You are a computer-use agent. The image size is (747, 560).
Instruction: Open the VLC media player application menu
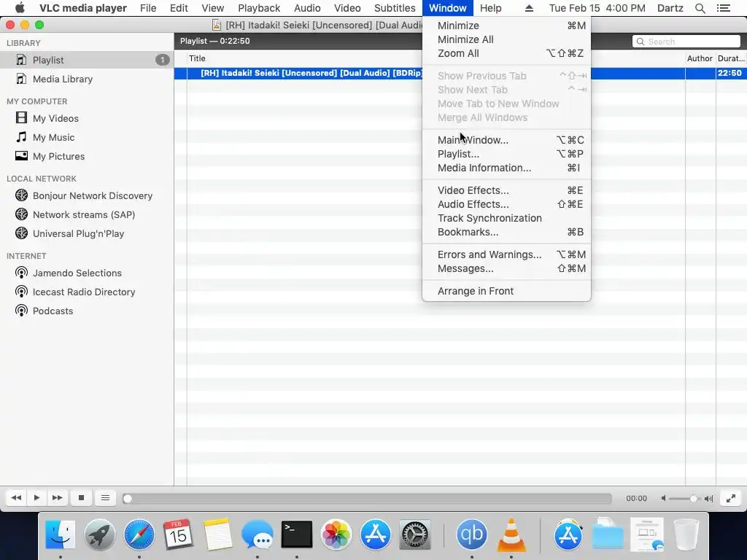[83, 8]
